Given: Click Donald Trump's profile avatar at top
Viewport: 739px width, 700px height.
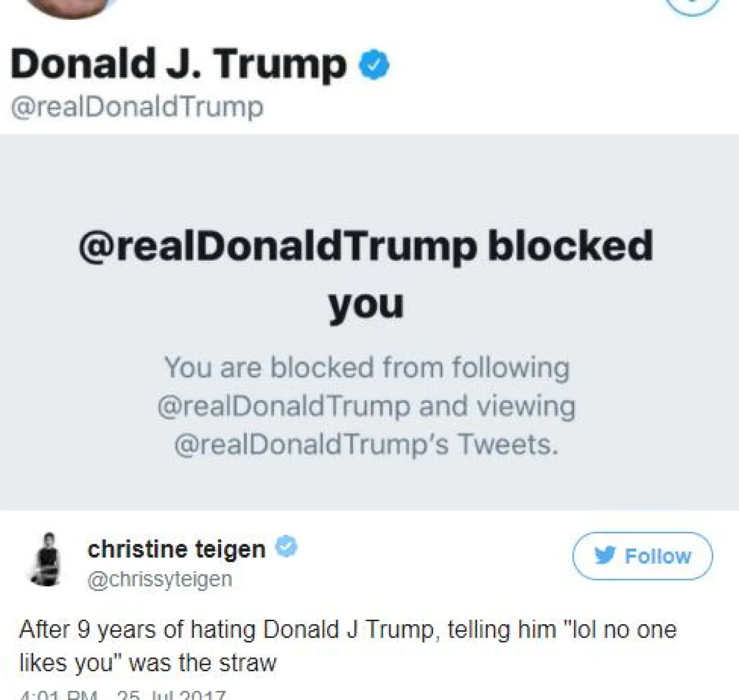Looking at the screenshot, I should tap(73, 7).
